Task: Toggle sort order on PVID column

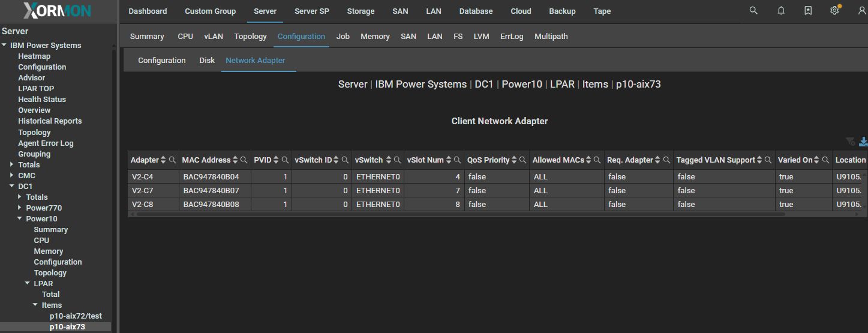Action: [x=276, y=160]
